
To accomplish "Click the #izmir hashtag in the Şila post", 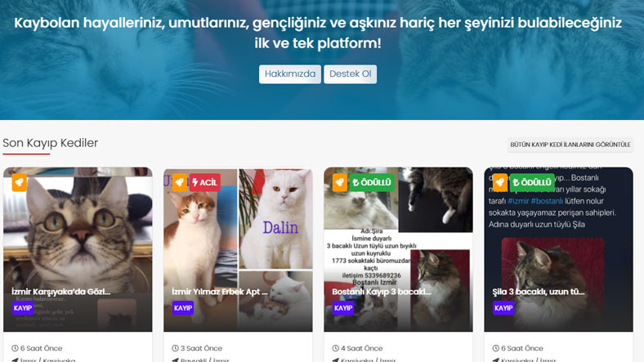I will (518, 201).
